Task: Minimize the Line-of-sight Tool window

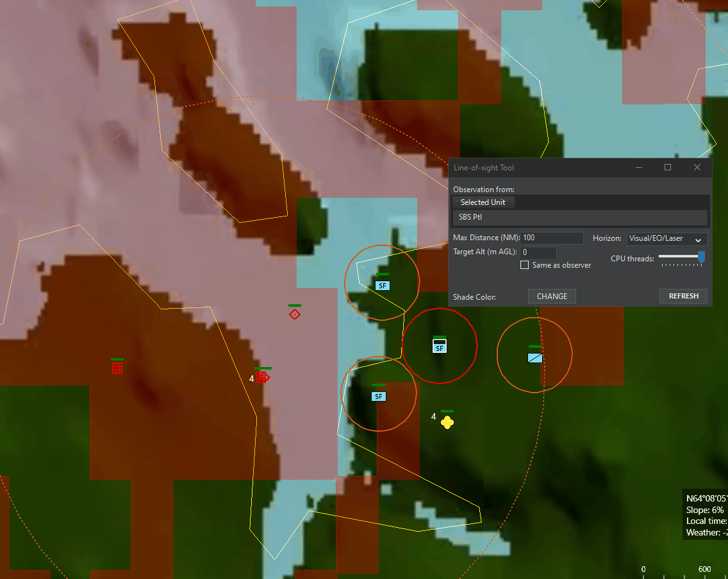Action: point(639,167)
